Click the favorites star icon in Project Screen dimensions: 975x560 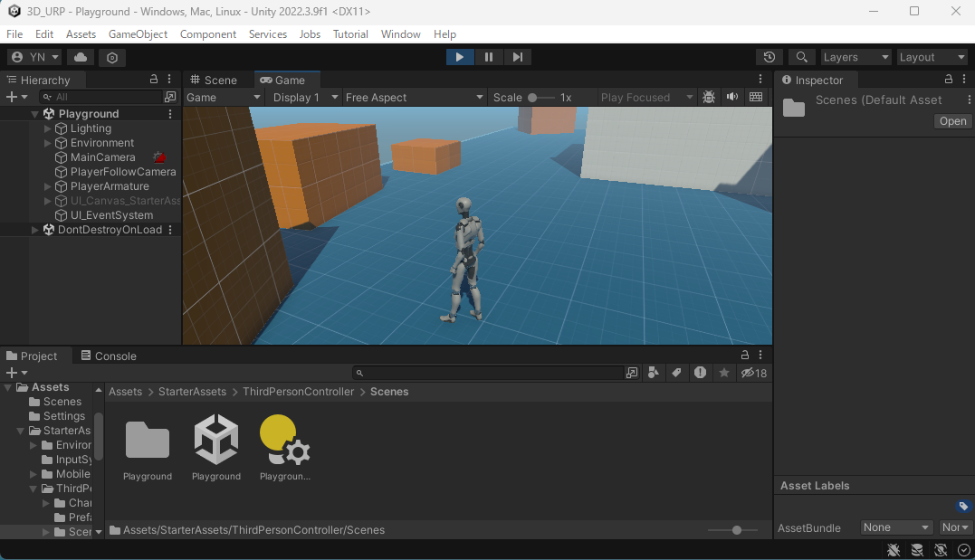tap(723, 373)
